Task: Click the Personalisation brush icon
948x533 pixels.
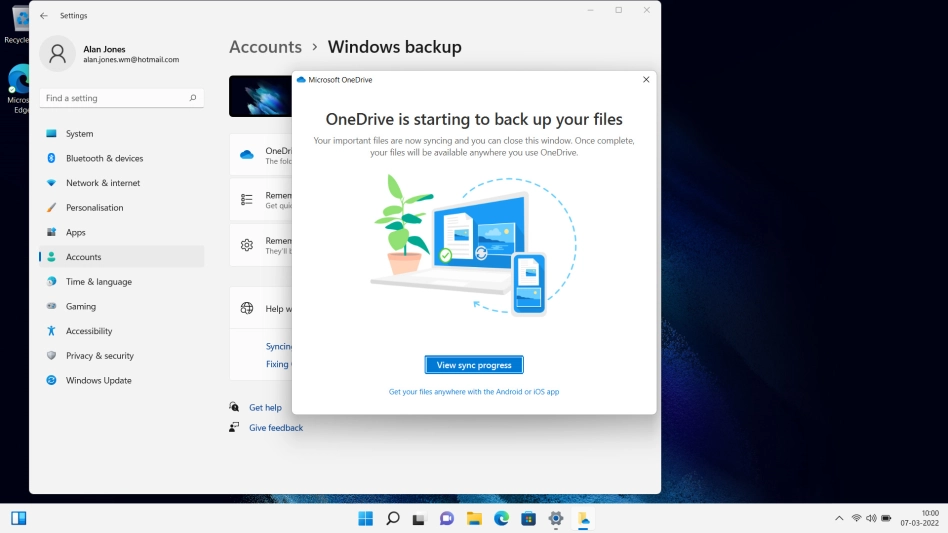Action: (x=51, y=208)
